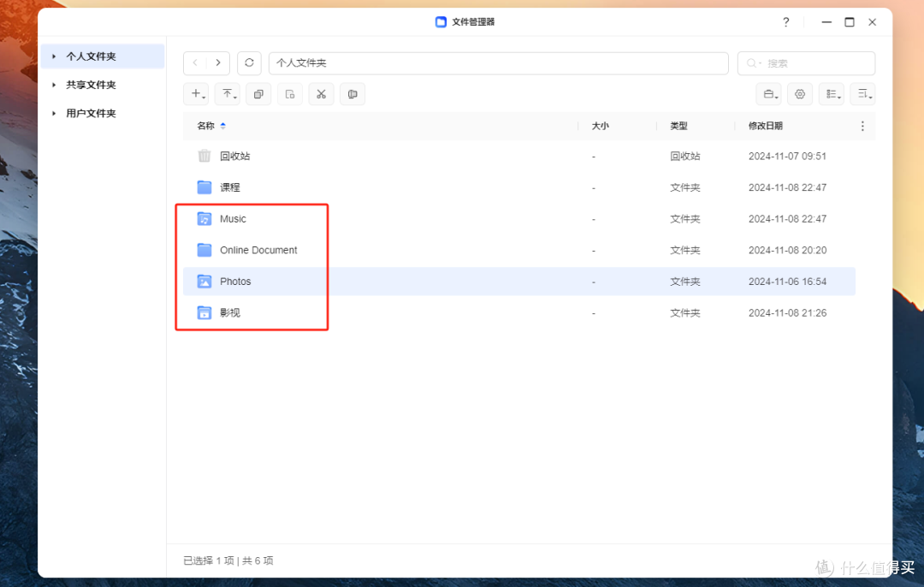
Task: Expand 个人文件夹 in the sidebar
Action: coord(54,56)
